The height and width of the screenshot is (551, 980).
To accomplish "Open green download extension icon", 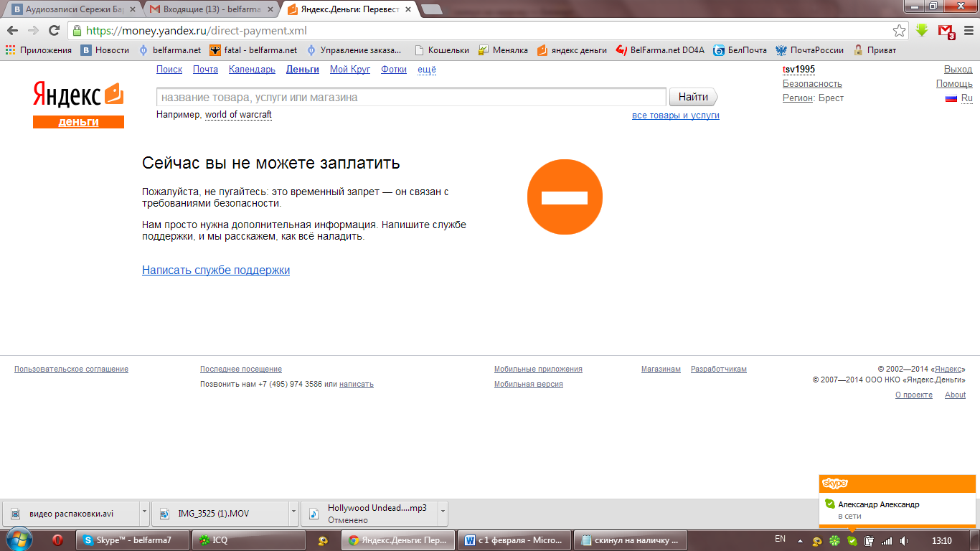I will tap(922, 31).
